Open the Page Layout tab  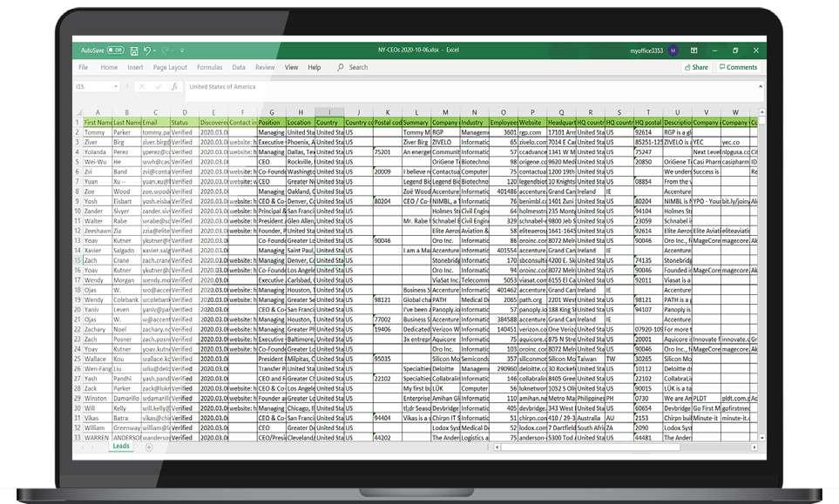coord(170,67)
